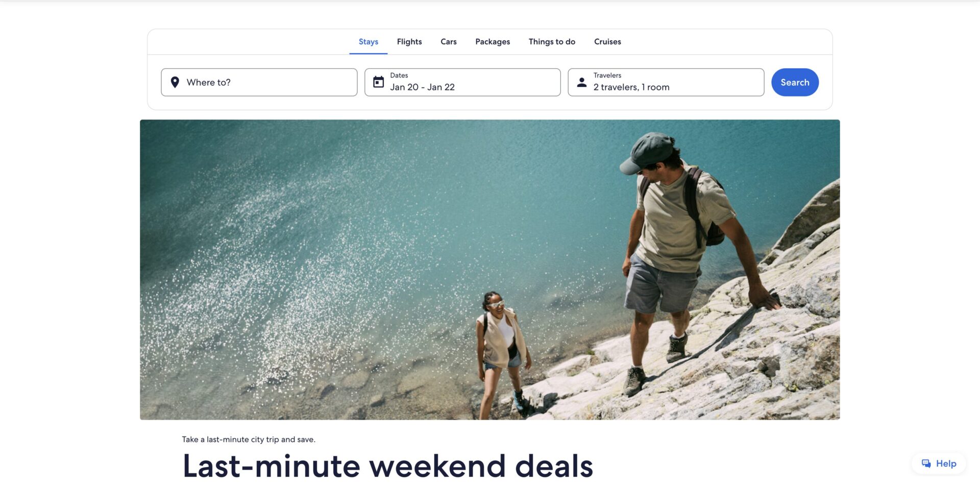This screenshot has width=980, height=485.
Task: Click the person icon in Travelers
Action: [x=581, y=82]
